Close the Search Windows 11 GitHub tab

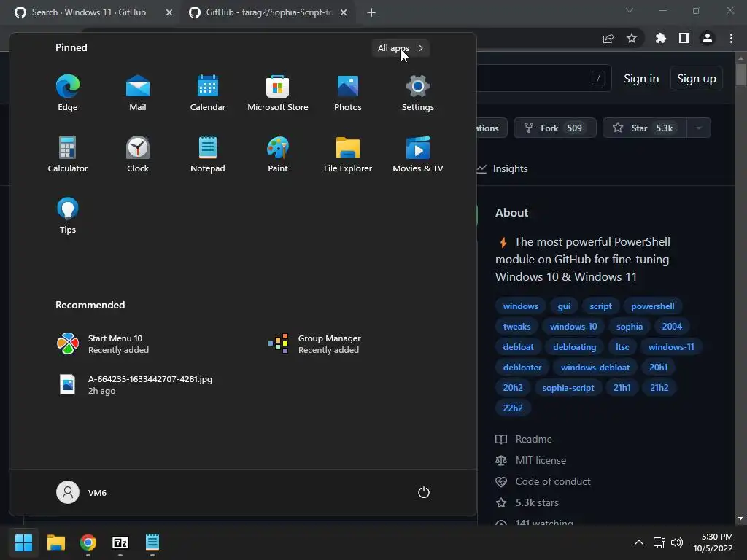[169, 12]
